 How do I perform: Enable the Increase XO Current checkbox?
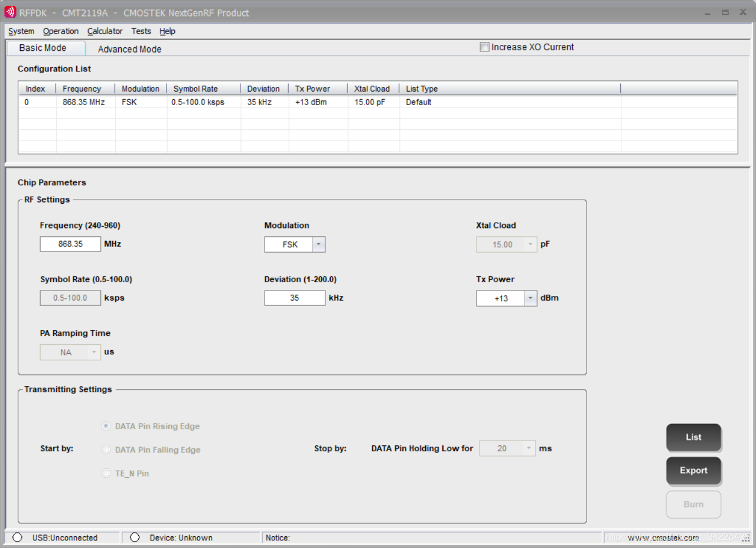coord(484,47)
